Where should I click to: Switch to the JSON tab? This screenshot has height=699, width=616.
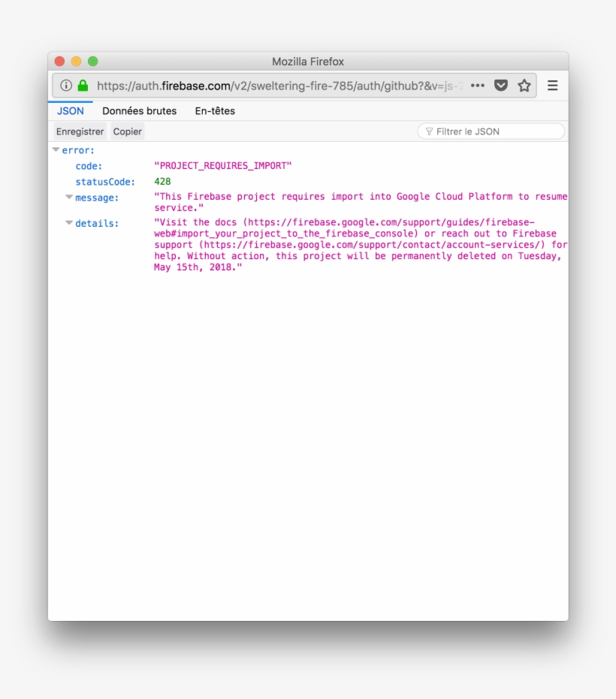pos(71,111)
